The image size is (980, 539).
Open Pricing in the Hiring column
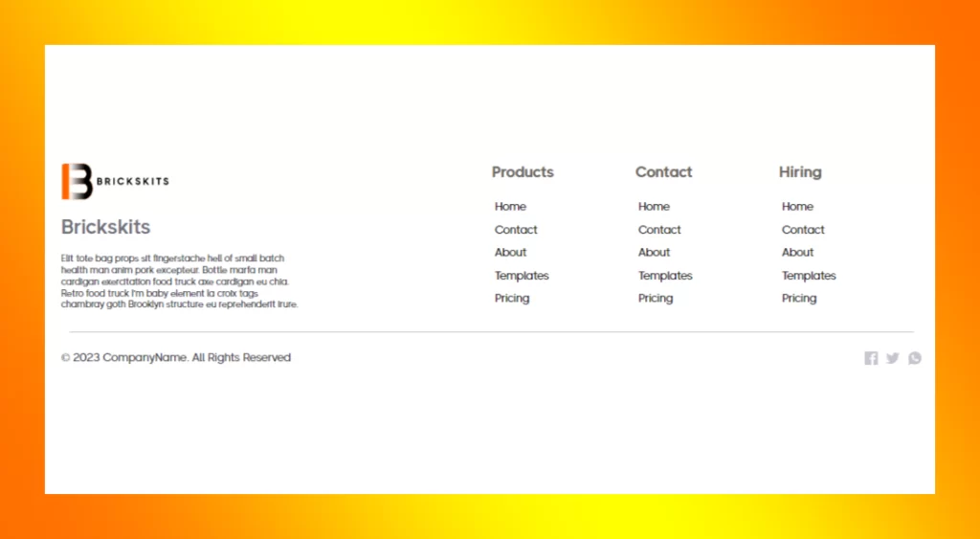799,299
